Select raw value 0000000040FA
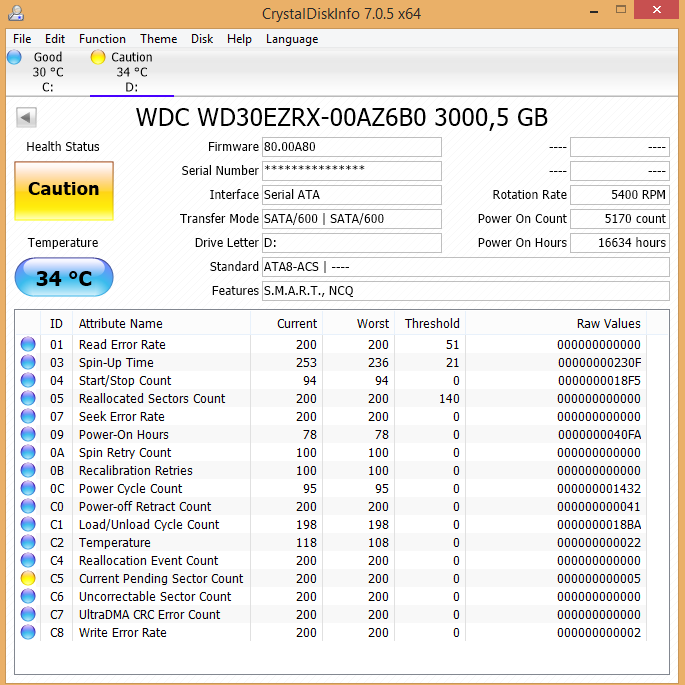This screenshot has width=685, height=685. pyautogui.click(x=599, y=435)
